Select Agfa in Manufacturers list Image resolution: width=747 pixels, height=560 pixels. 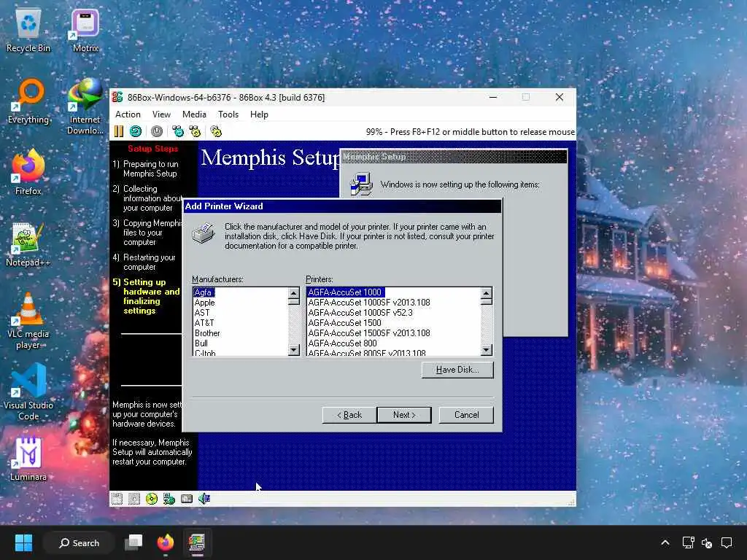point(204,292)
